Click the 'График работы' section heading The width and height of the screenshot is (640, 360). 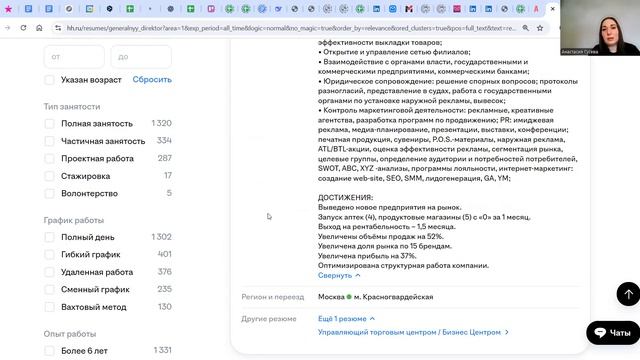73,220
